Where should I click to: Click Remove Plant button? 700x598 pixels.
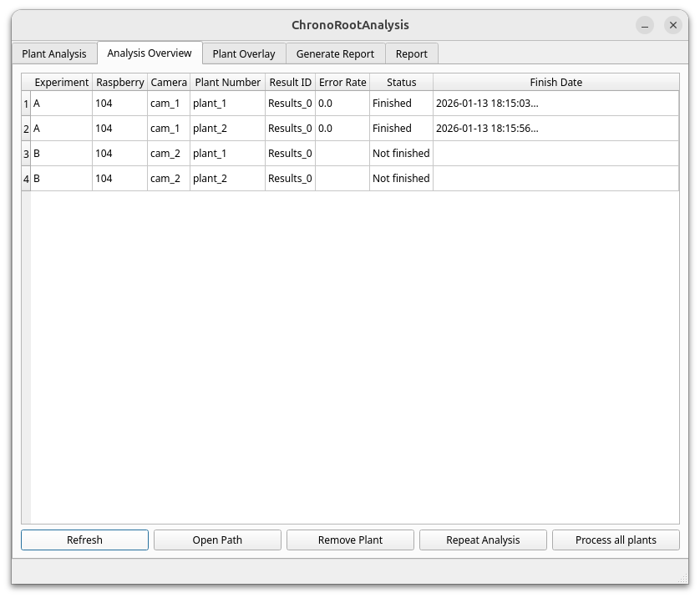(x=350, y=540)
